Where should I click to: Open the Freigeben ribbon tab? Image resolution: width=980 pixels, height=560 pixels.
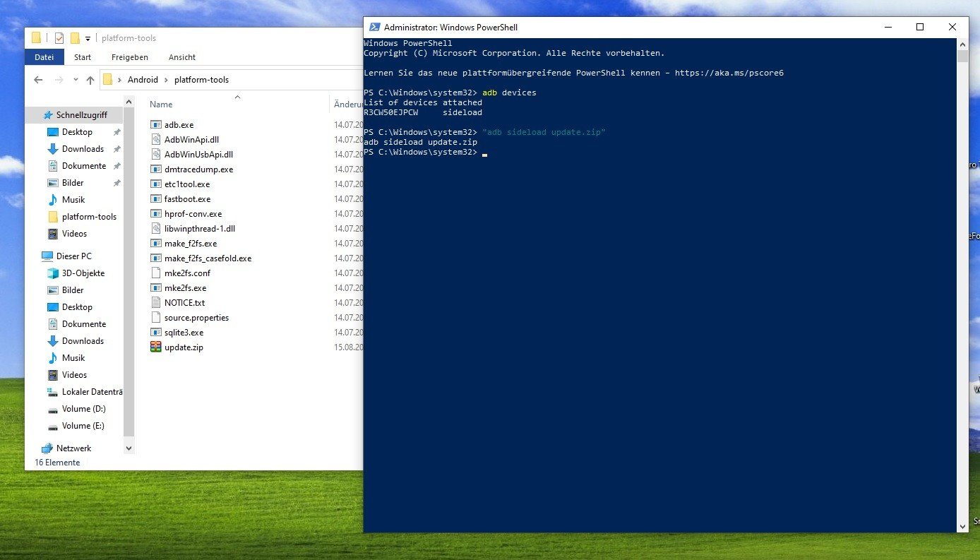click(130, 57)
